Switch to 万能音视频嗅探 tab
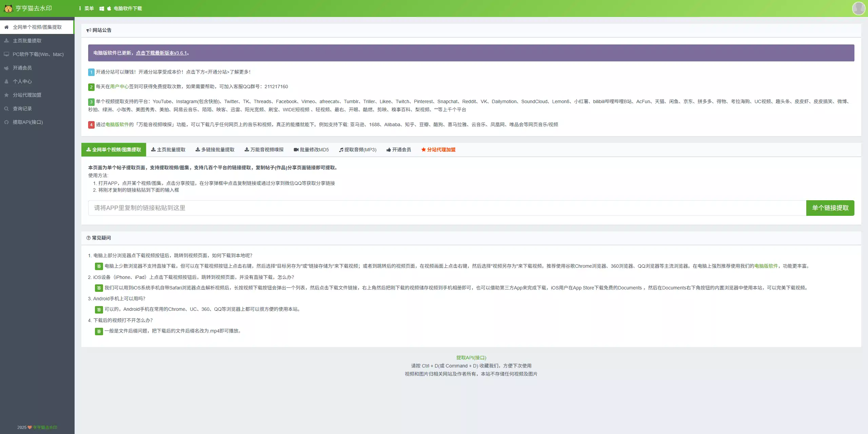The width and height of the screenshot is (868, 434). (x=264, y=150)
